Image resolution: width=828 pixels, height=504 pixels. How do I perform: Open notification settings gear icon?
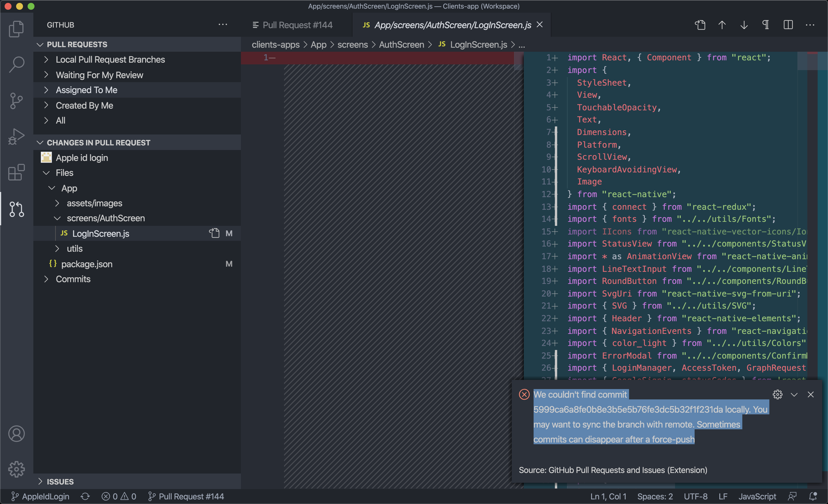[x=777, y=394]
